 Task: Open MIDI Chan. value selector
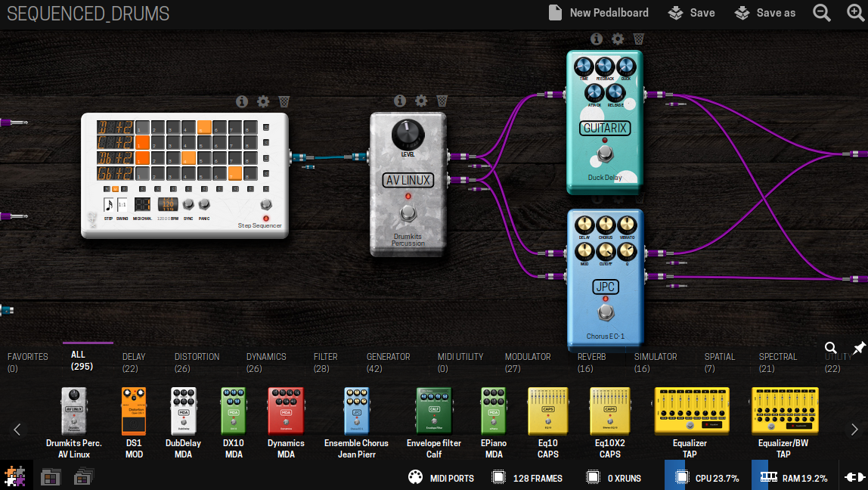pyautogui.click(x=143, y=205)
